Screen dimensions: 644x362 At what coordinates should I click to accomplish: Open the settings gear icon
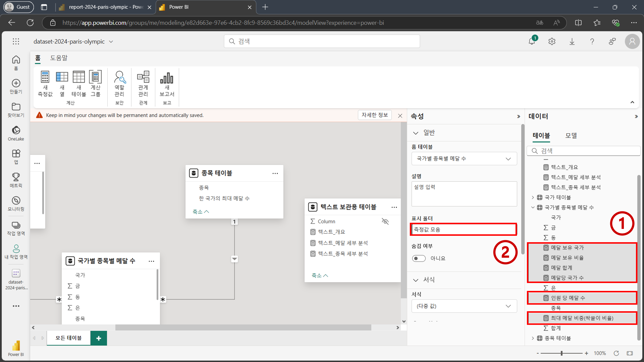click(x=552, y=42)
